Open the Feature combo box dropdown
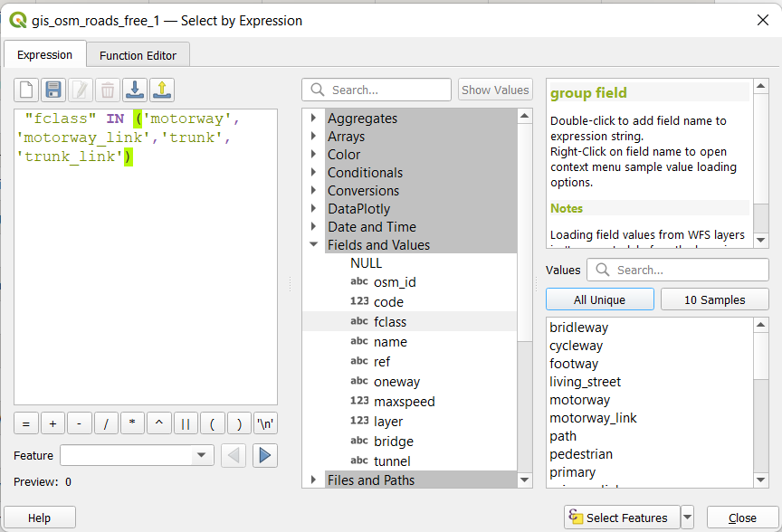This screenshot has height=532, width=782. pyautogui.click(x=203, y=456)
